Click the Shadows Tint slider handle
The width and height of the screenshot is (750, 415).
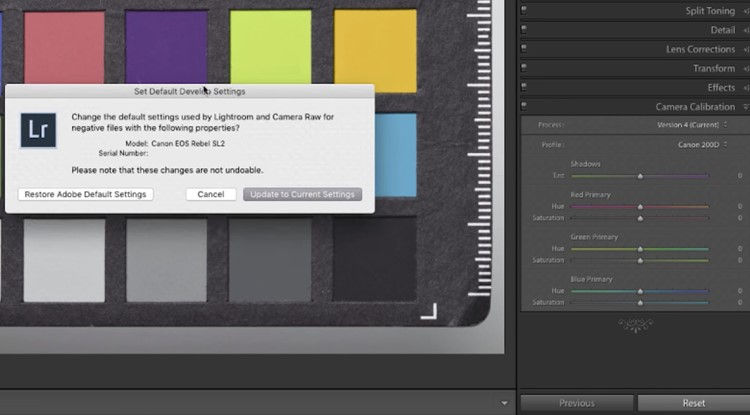pos(640,176)
